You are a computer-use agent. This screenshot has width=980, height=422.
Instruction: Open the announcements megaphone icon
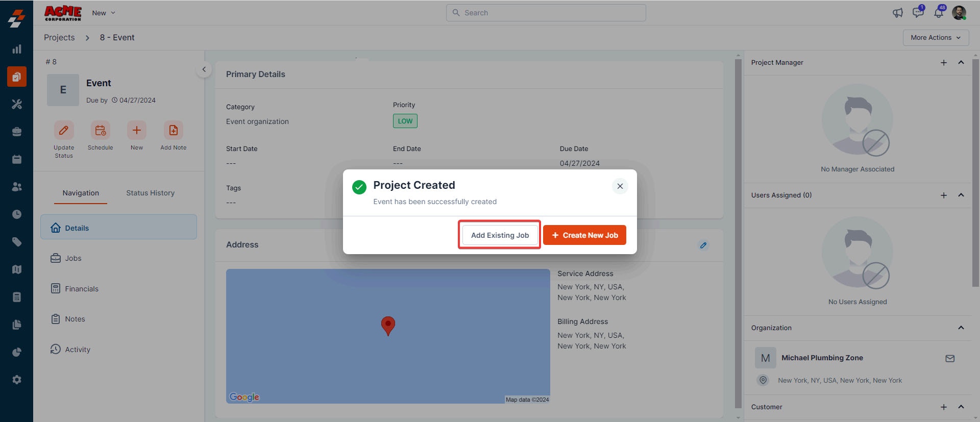(898, 13)
